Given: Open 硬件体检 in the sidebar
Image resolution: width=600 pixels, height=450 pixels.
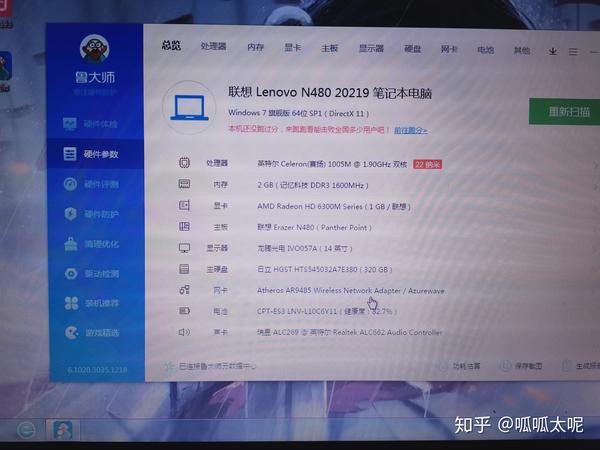Looking at the screenshot, I should click(91, 124).
